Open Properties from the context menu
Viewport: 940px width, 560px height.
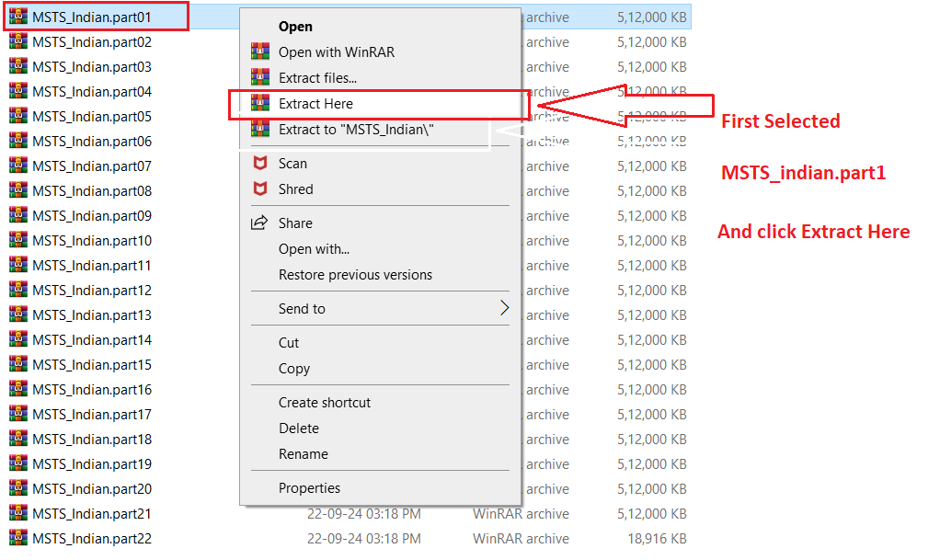coord(309,488)
